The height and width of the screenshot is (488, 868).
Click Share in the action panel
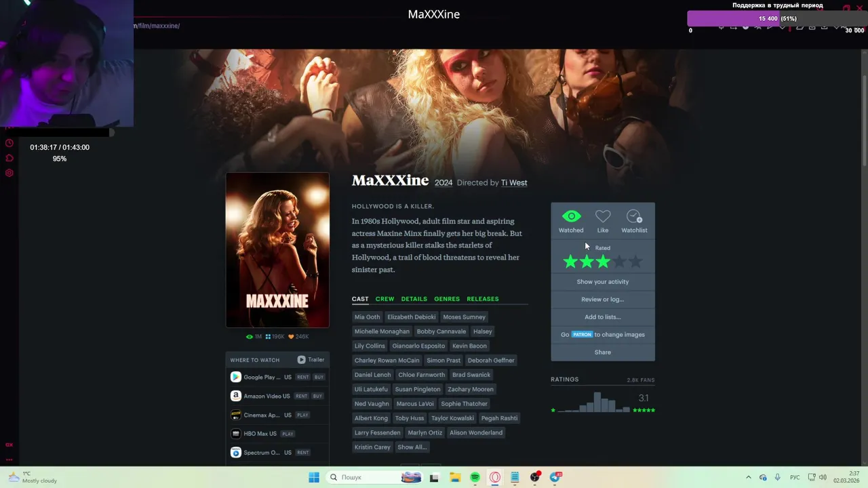(603, 352)
